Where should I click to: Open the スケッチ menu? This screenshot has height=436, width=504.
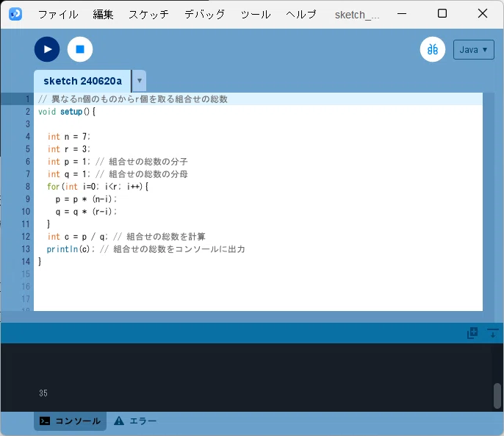pos(148,15)
